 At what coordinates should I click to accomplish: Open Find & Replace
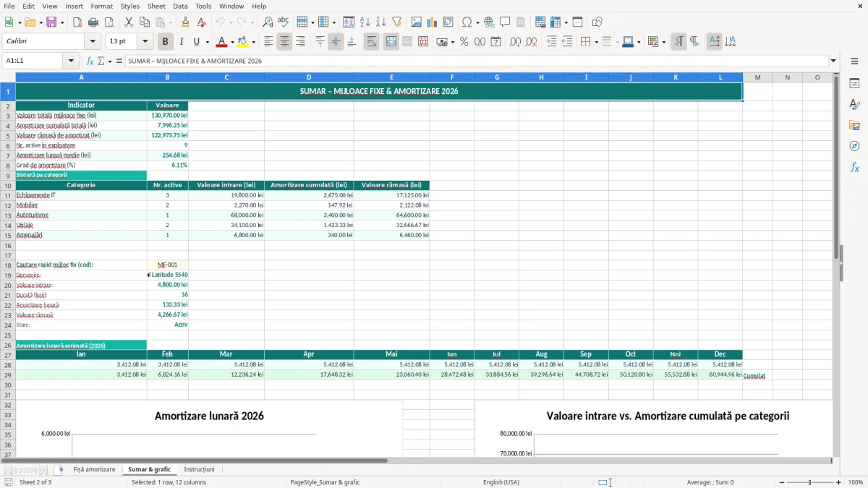pos(268,22)
